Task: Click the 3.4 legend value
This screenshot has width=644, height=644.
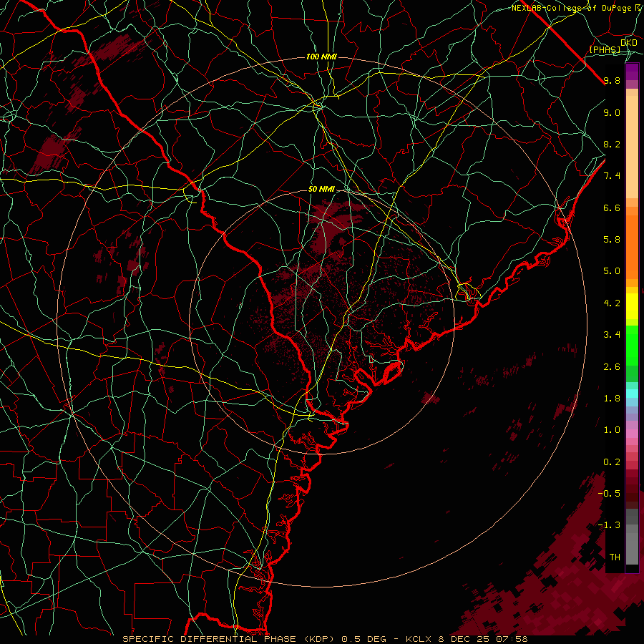Action: (612, 335)
